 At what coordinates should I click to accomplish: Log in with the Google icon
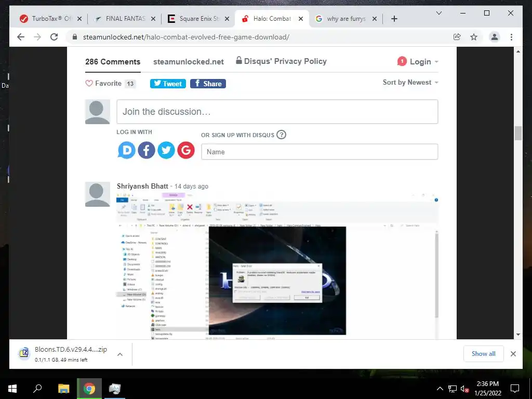tap(186, 150)
